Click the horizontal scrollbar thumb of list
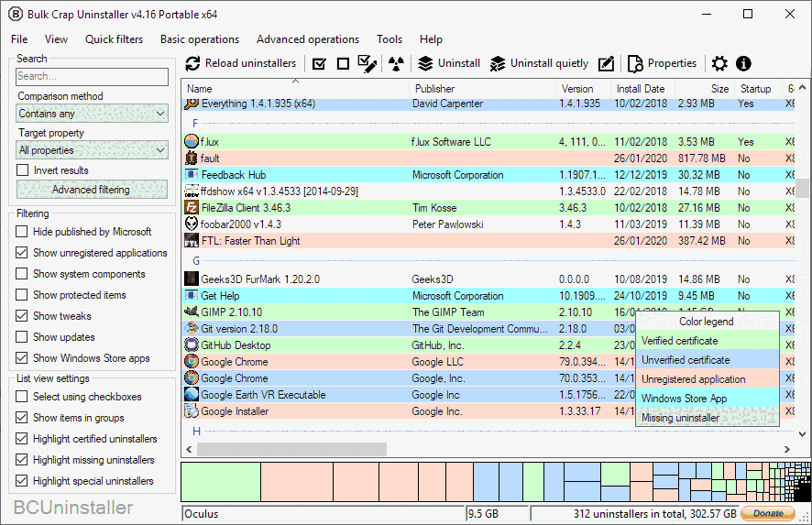Viewport: 812px width, 525px height. point(291,449)
